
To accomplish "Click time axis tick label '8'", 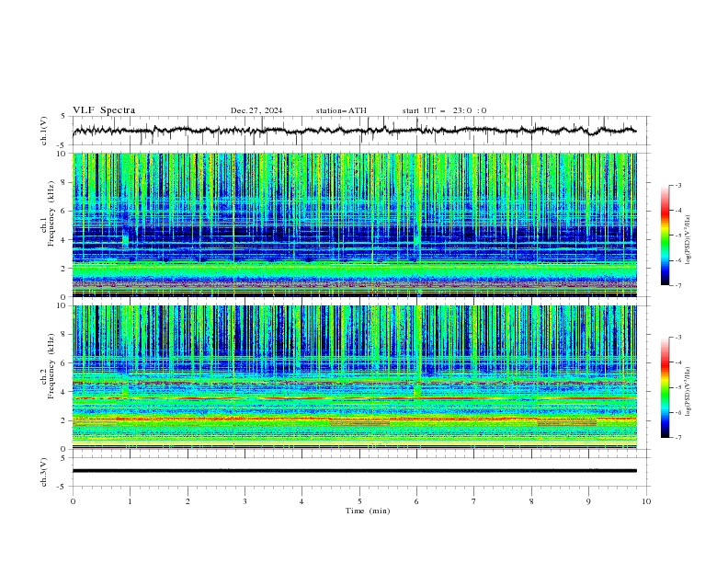I will (x=531, y=501).
